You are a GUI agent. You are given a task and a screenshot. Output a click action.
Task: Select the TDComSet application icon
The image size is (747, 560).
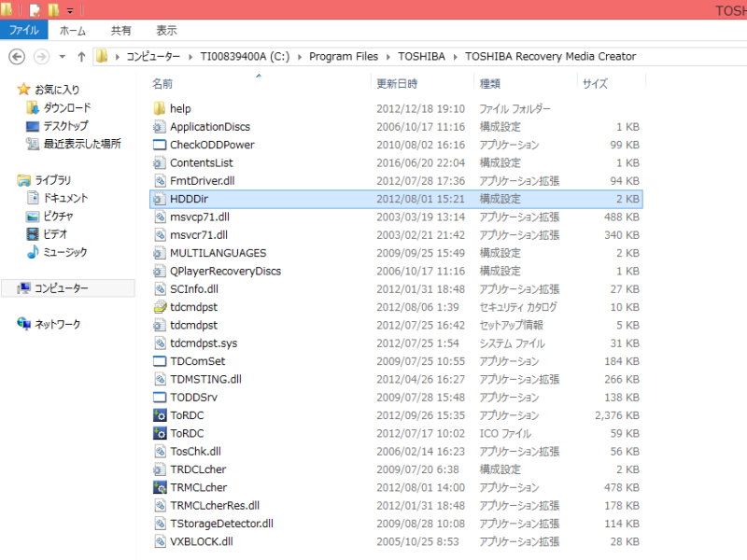[x=160, y=361]
